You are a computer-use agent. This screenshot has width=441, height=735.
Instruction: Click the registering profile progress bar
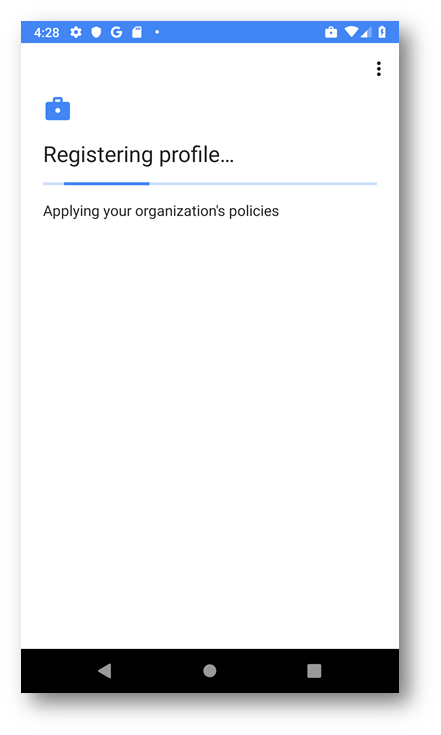(x=210, y=184)
